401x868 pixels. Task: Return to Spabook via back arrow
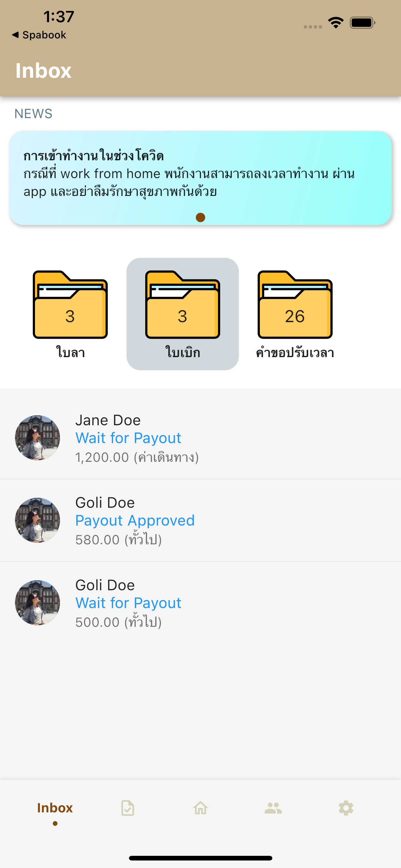[39, 35]
